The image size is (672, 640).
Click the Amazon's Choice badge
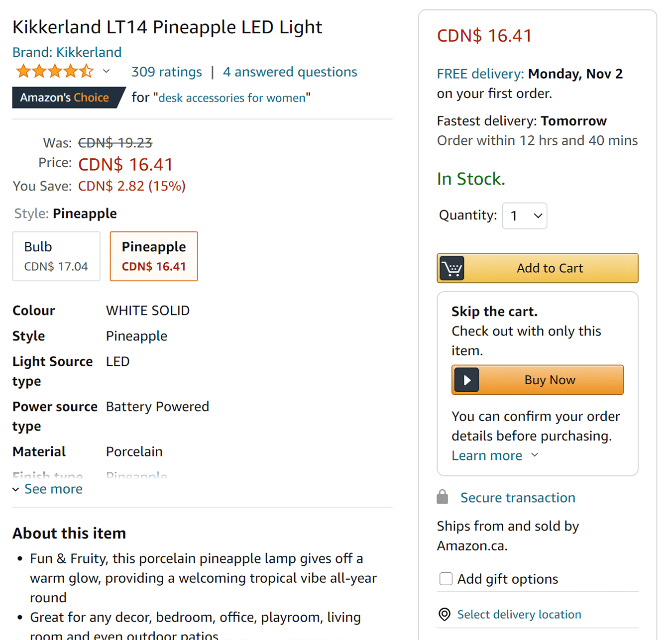tap(68, 98)
